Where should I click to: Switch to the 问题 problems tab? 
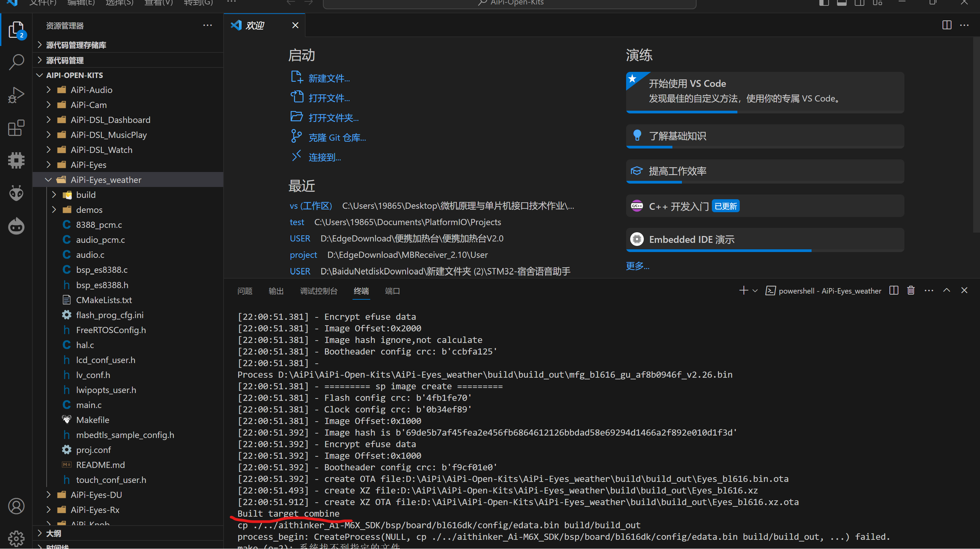coord(245,291)
